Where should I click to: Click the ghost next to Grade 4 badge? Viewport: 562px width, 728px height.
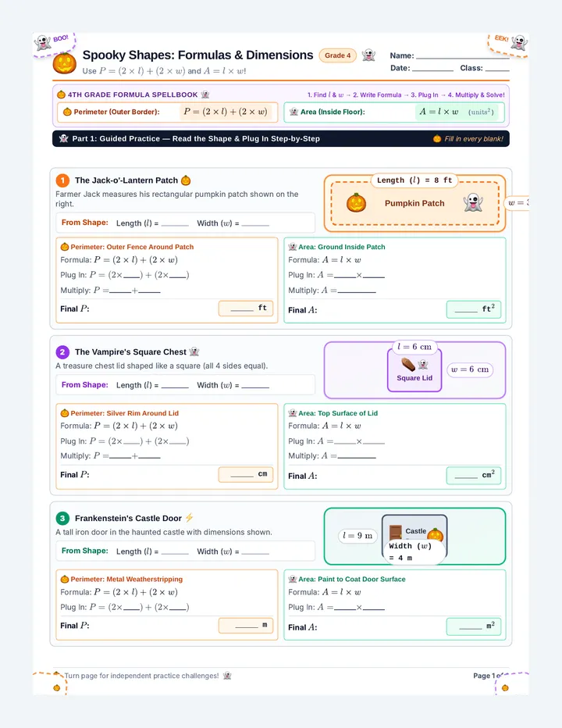[368, 55]
